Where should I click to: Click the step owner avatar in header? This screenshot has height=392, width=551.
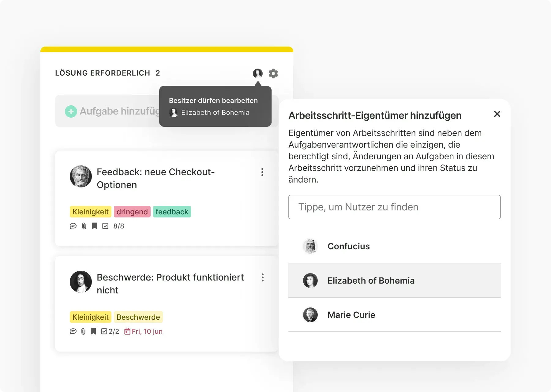(x=257, y=73)
